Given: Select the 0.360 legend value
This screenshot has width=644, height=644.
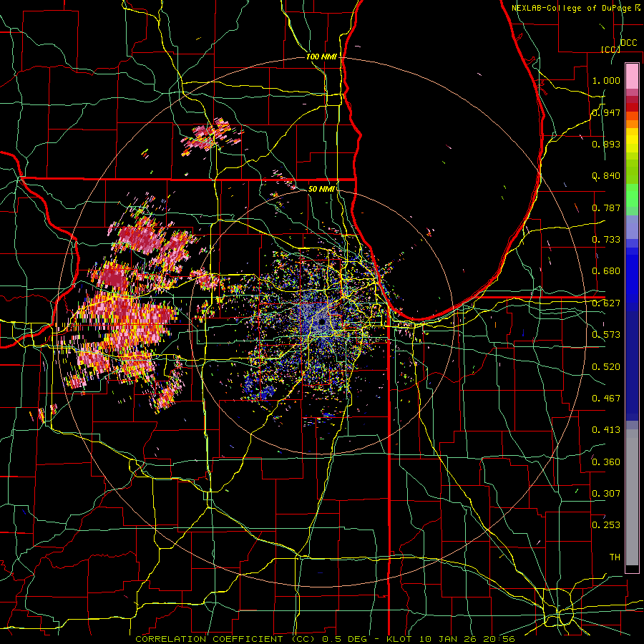Looking at the screenshot, I should (x=606, y=462).
